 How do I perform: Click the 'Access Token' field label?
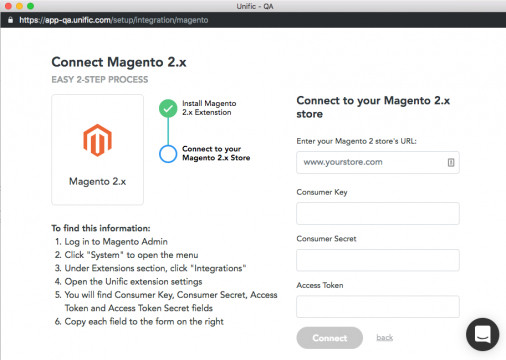coord(320,285)
